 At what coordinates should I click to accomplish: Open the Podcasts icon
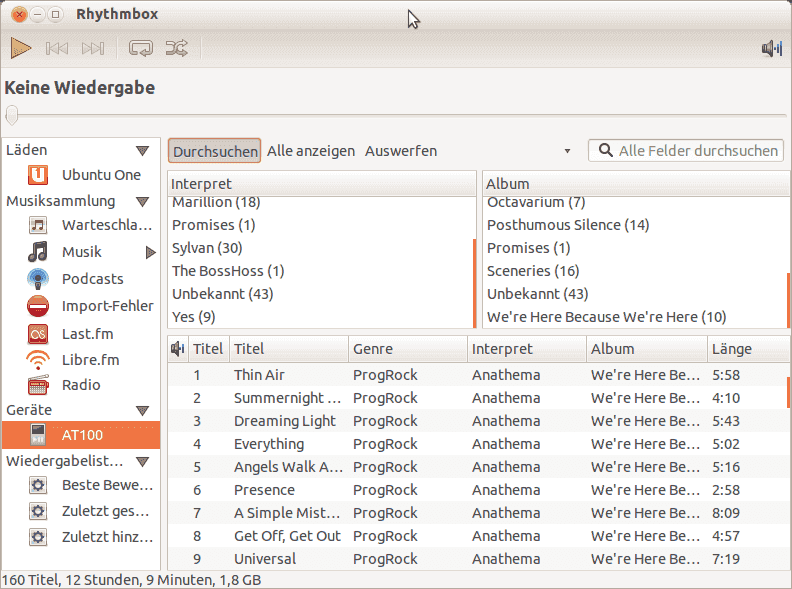click(x=38, y=279)
